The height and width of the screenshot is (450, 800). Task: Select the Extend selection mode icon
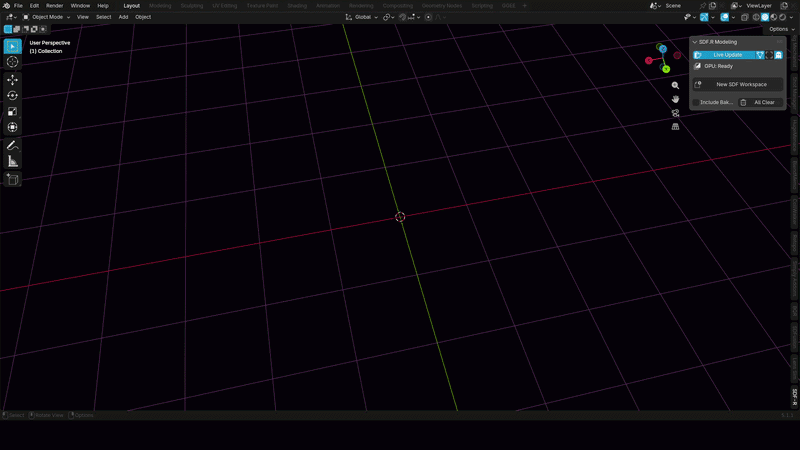click(16, 29)
